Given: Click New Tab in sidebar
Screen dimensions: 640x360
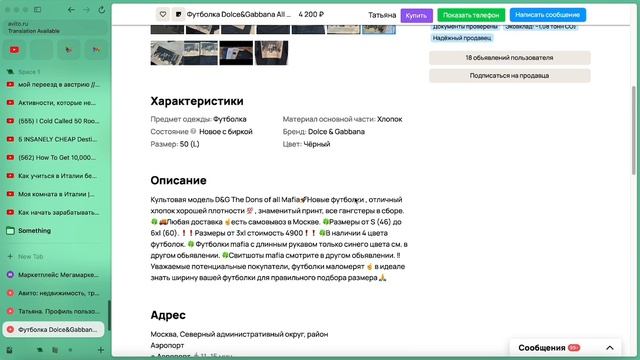Looking at the screenshot, I should click(54, 257).
